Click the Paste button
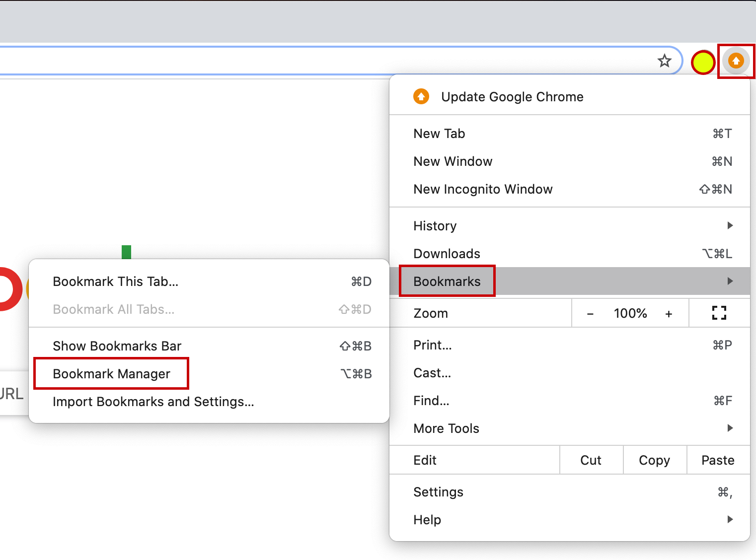756x560 pixels. pyautogui.click(x=718, y=460)
